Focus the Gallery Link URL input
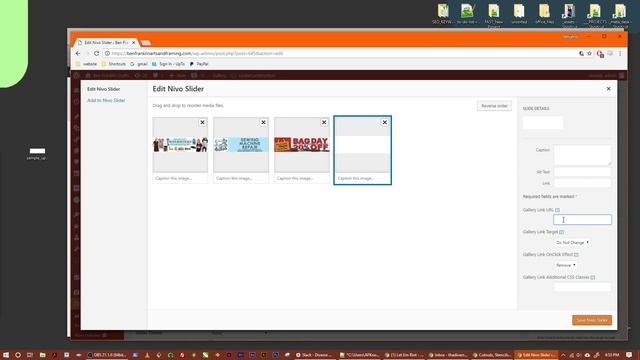The height and width of the screenshot is (360, 640). click(582, 220)
